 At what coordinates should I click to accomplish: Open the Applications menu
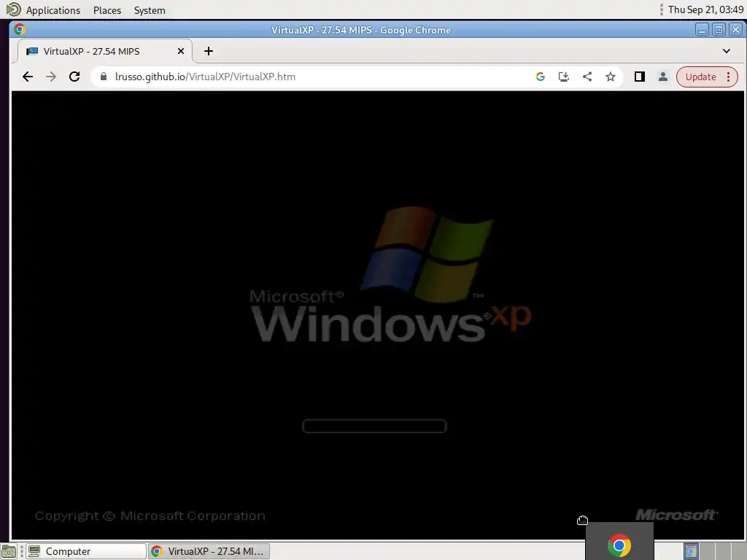53,10
